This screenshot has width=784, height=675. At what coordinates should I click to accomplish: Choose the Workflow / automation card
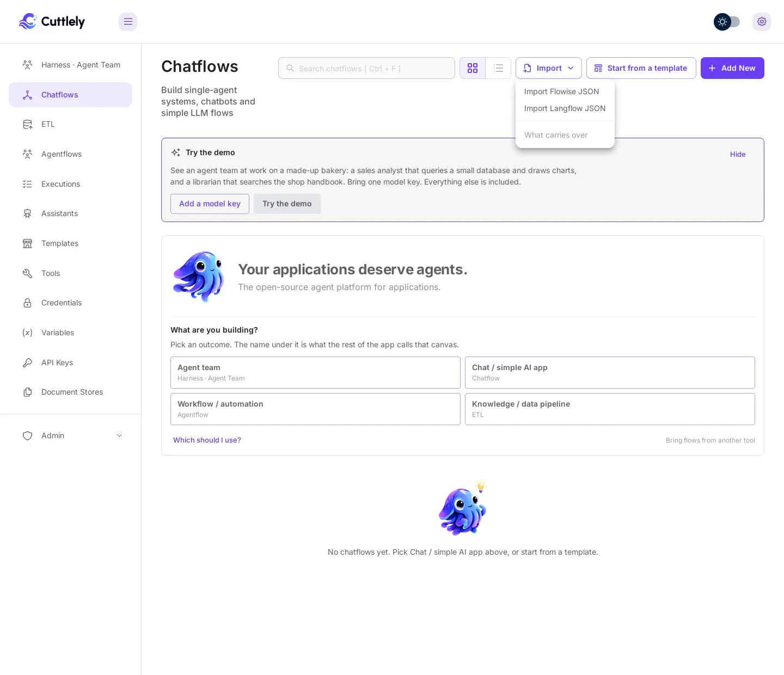(x=315, y=409)
